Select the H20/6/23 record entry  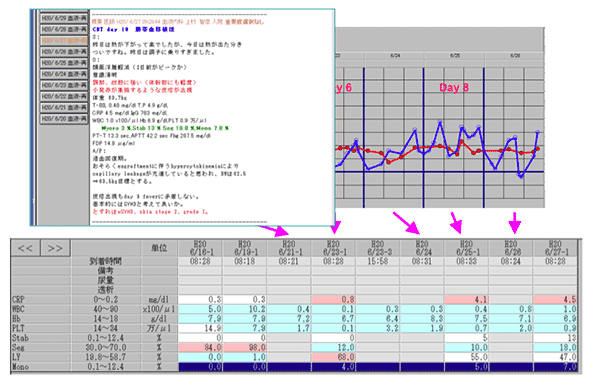[x=64, y=85]
